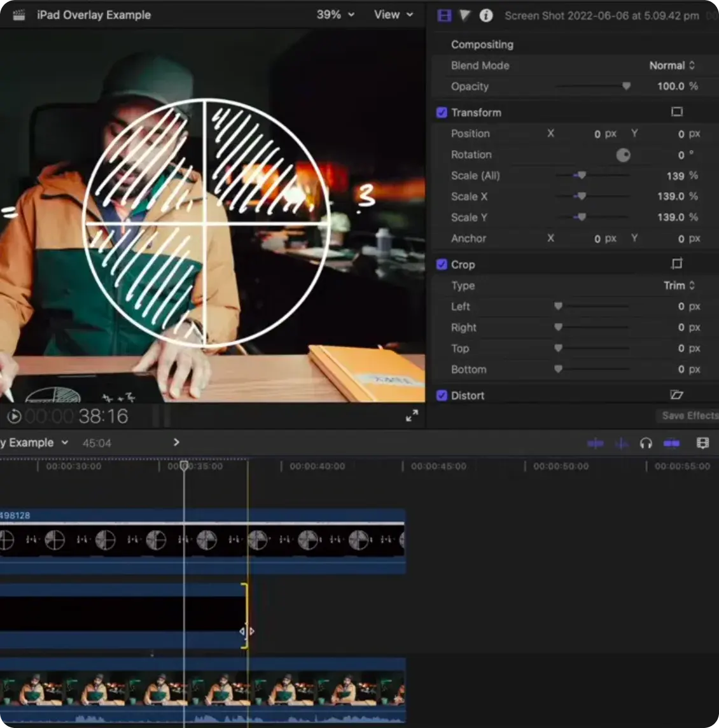Click the 00:00:40:00 ruler mark

[x=317, y=466]
